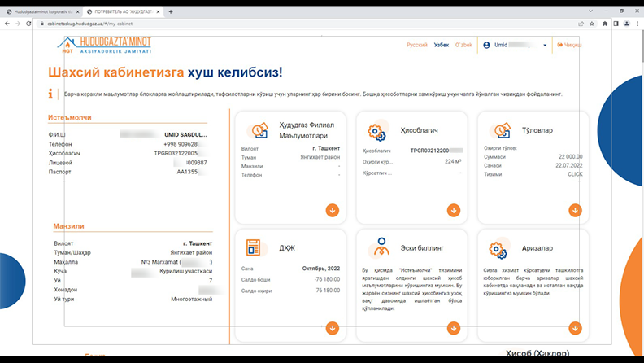Image resolution: width=644 pixels, height=363 pixels.
Task: Switch language to O'zbek latin
Action: click(x=463, y=46)
